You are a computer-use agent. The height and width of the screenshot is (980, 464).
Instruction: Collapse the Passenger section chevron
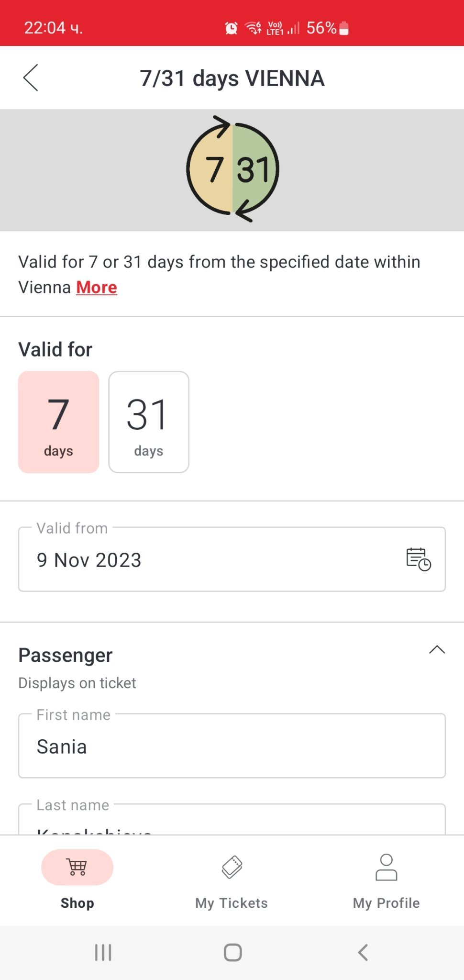(437, 650)
